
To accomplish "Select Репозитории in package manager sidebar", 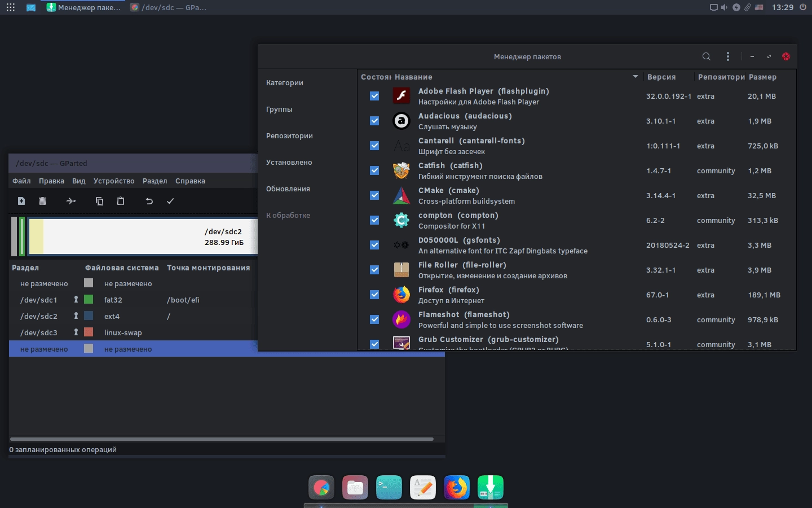I will coord(289,135).
